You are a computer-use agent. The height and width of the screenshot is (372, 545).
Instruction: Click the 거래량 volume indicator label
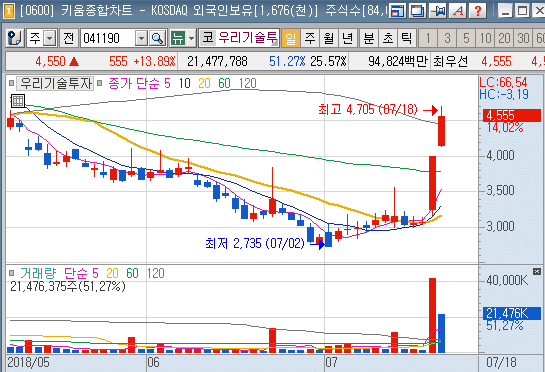pos(38,273)
